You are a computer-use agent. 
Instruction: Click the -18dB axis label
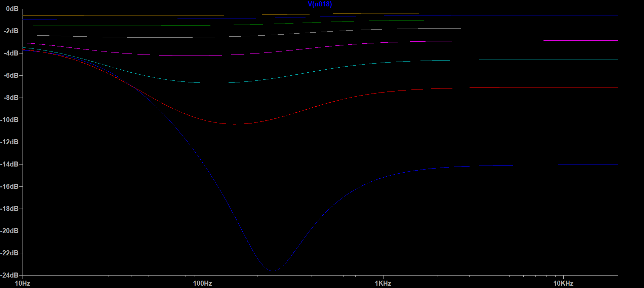pyautogui.click(x=9, y=209)
